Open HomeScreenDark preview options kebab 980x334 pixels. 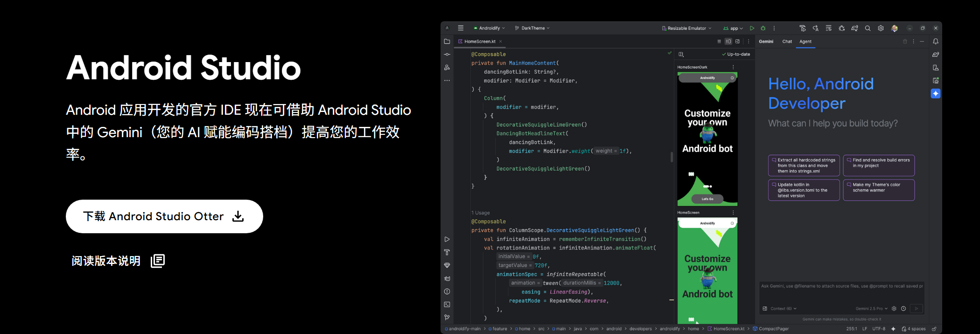[x=733, y=67]
